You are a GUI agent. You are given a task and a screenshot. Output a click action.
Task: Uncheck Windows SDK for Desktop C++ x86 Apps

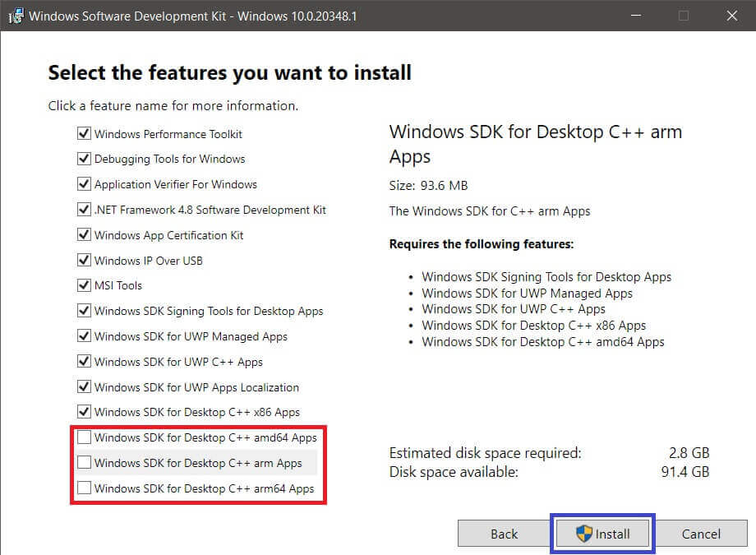click(x=84, y=412)
